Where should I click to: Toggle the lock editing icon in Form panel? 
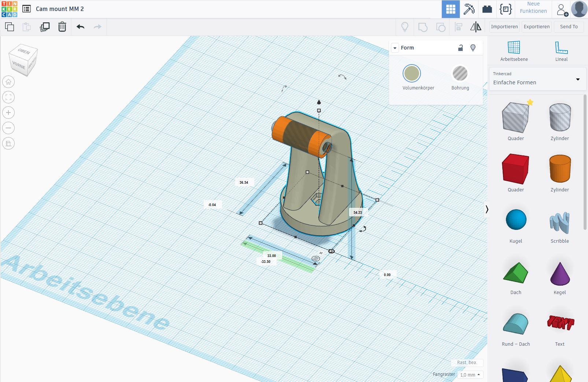tap(461, 48)
